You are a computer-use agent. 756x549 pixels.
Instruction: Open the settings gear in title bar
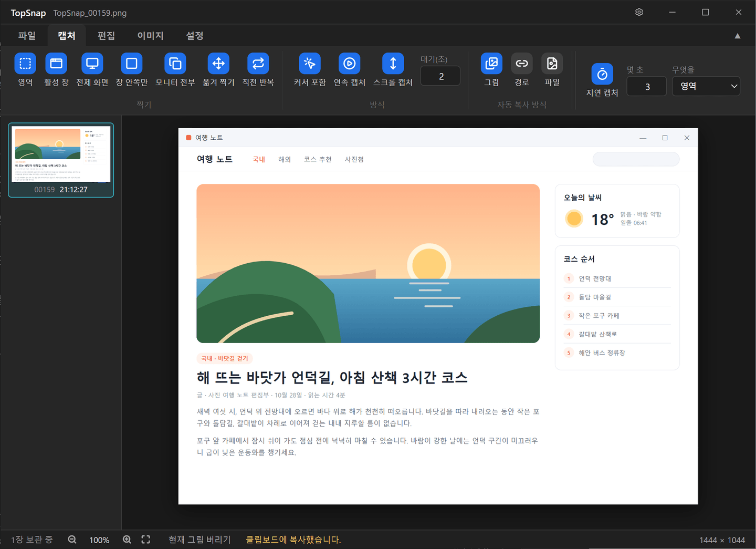point(639,12)
